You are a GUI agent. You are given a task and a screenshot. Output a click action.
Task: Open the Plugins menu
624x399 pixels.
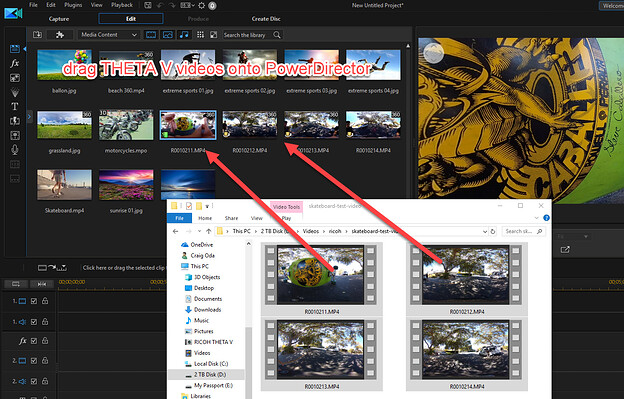click(73, 5)
